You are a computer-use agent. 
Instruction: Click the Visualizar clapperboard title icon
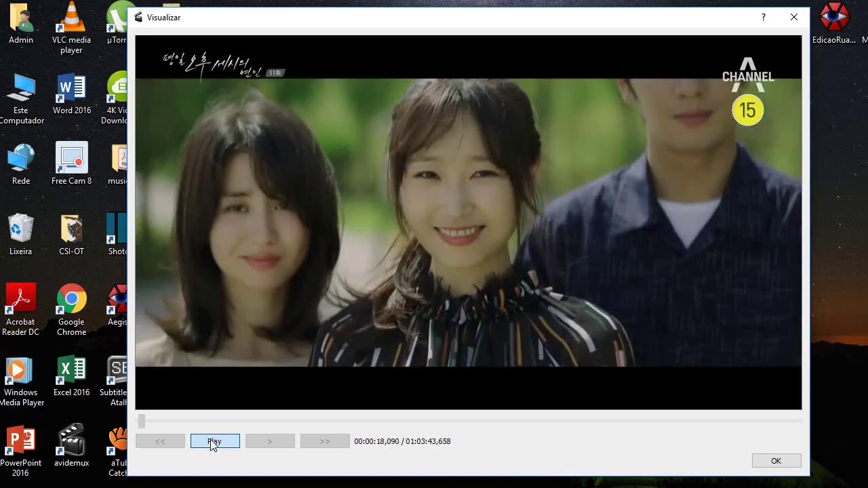point(138,18)
